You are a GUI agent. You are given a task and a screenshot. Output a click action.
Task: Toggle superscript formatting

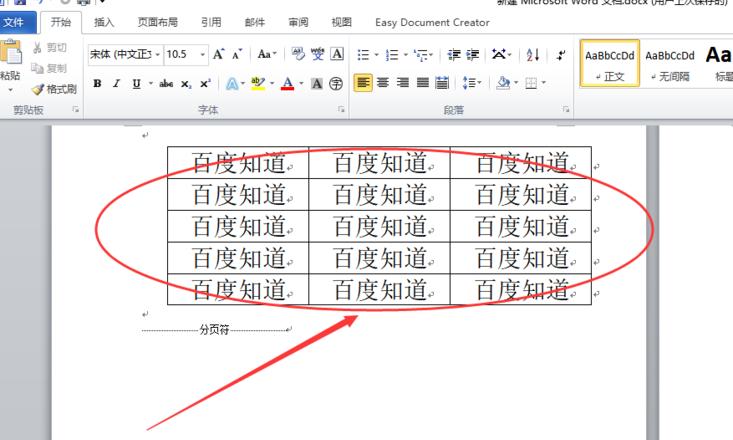[x=205, y=84]
